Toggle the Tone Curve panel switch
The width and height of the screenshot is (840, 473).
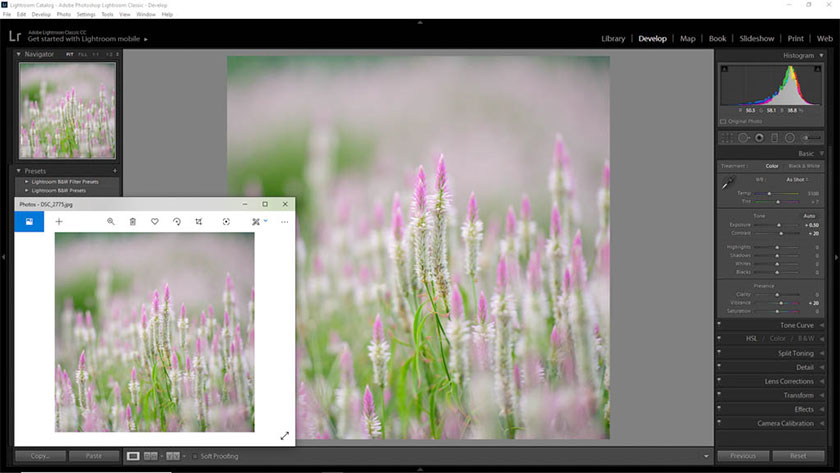(719, 323)
